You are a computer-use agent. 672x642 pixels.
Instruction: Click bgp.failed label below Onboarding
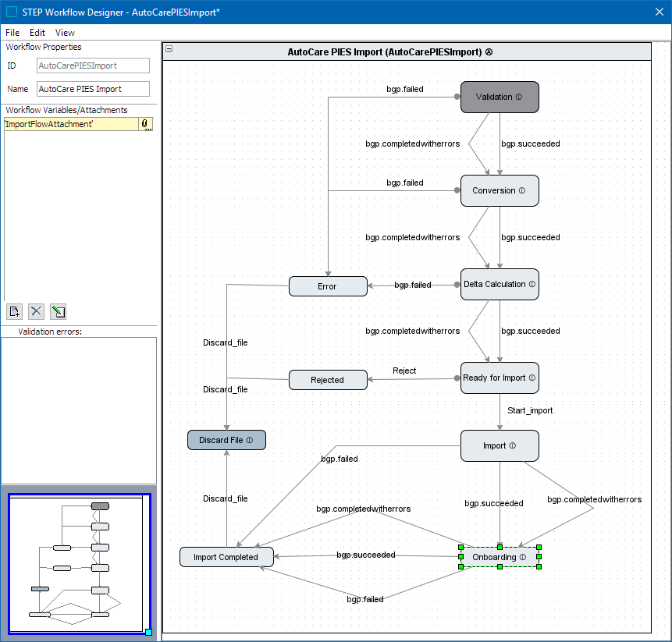tap(365, 600)
